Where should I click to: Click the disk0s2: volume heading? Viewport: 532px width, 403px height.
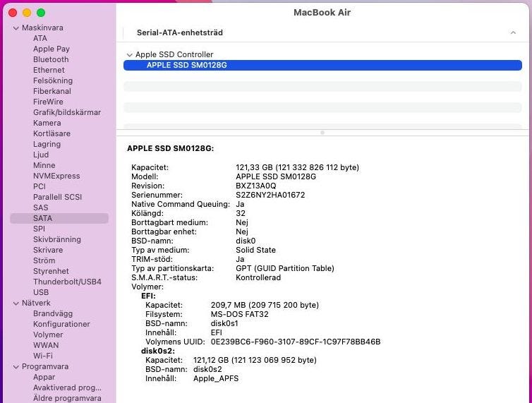158,351
